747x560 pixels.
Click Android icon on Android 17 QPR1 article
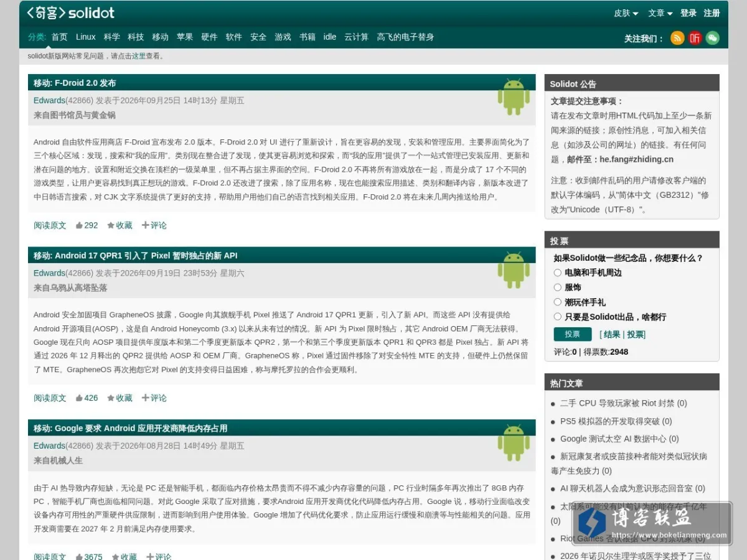point(514,269)
